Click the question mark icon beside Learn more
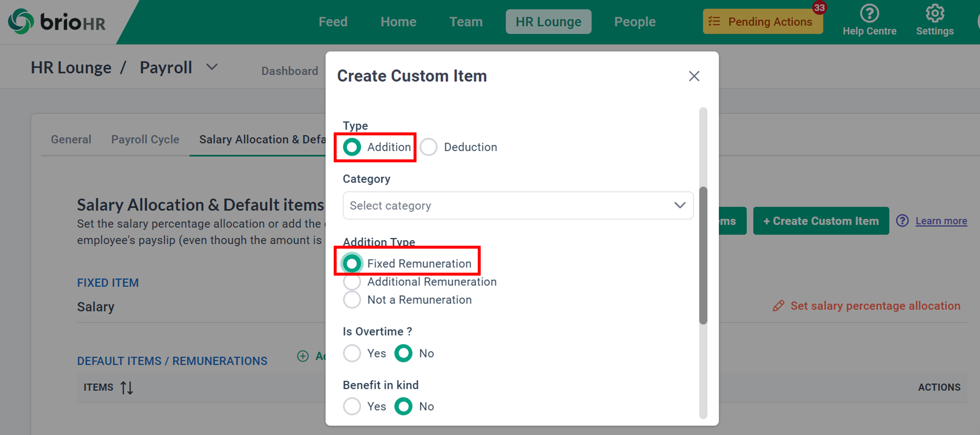 (x=903, y=221)
